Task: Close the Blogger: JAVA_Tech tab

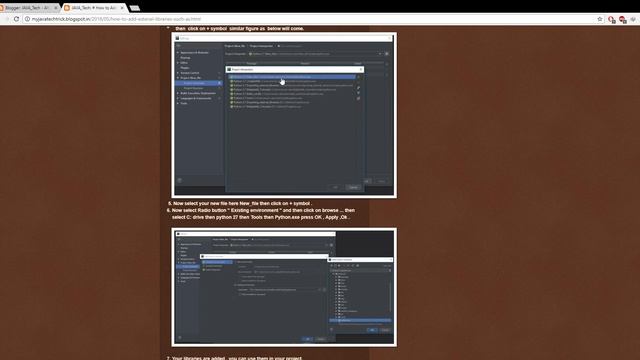Action: (x=56, y=8)
